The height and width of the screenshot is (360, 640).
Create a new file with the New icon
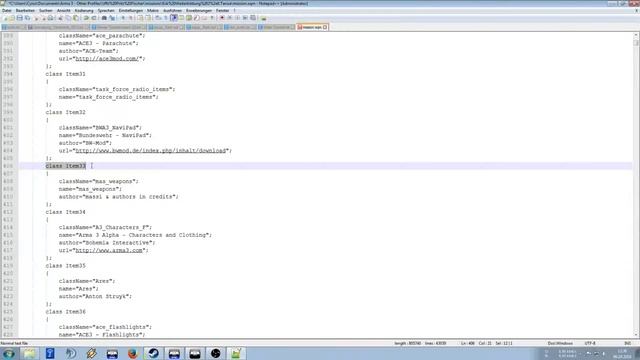click(5, 18)
